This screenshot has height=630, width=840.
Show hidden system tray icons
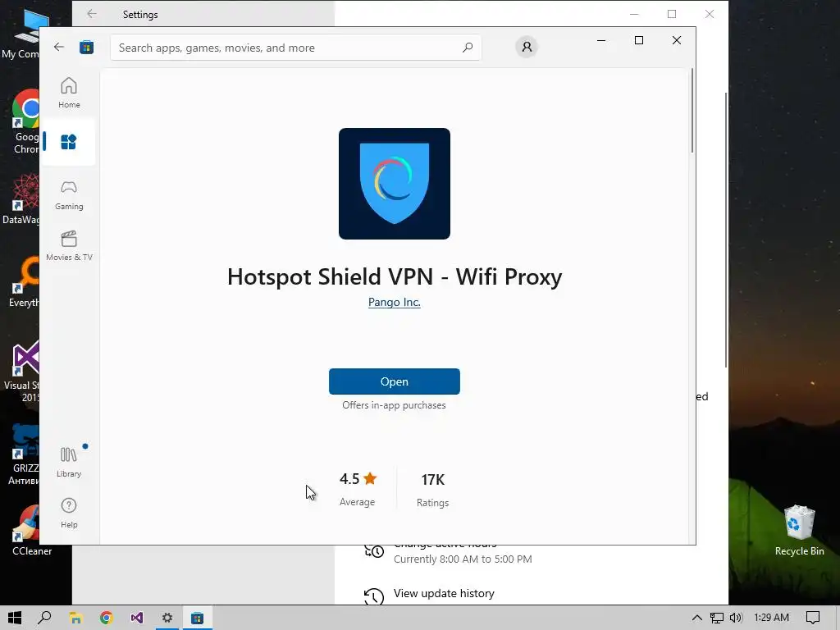coord(696,618)
